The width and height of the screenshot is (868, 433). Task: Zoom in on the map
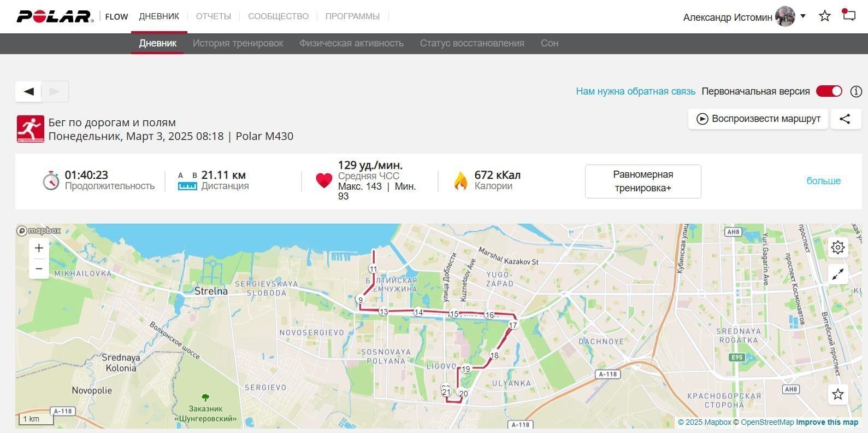pos(39,248)
